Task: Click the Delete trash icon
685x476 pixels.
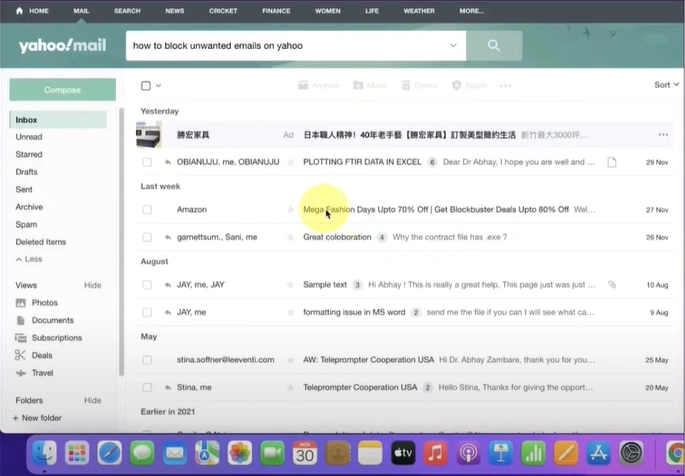Action: (406, 86)
